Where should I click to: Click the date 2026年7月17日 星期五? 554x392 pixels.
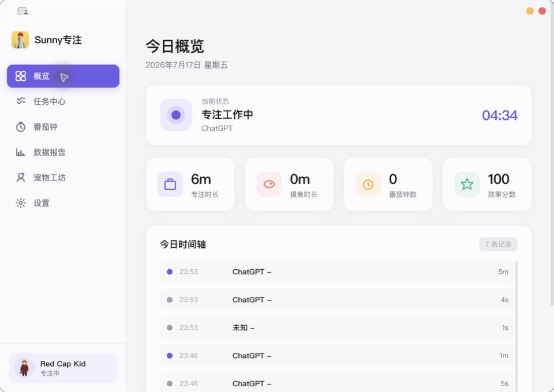click(x=186, y=65)
